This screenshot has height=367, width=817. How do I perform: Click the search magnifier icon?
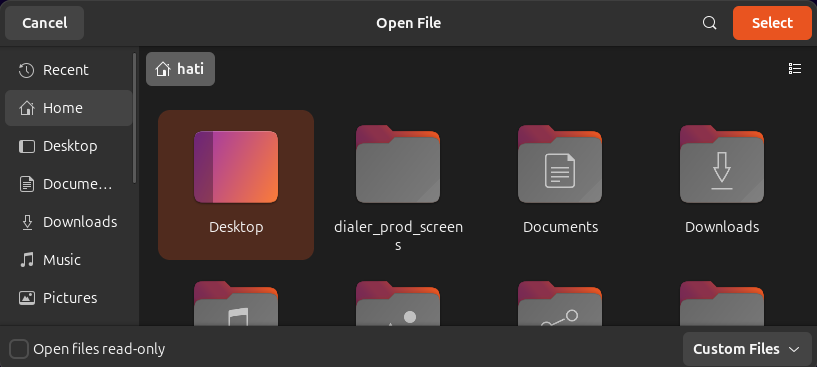coord(709,23)
